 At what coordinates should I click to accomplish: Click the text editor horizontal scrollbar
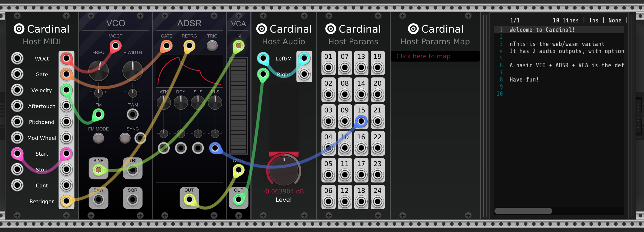click(x=523, y=211)
